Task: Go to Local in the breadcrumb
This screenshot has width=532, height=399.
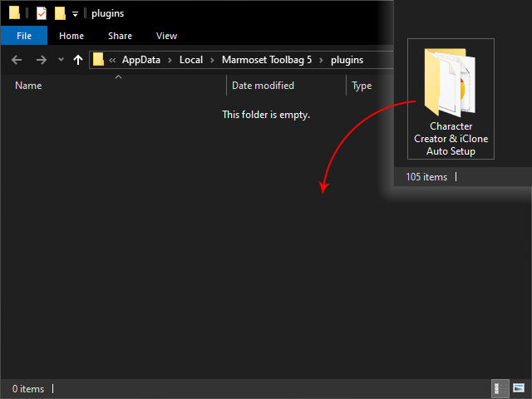Action: point(191,60)
